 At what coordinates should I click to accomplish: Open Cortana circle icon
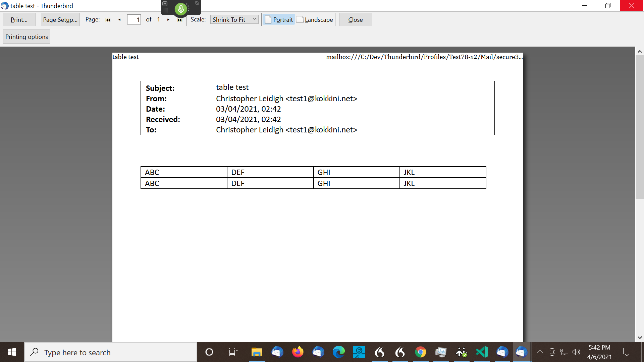(209, 352)
